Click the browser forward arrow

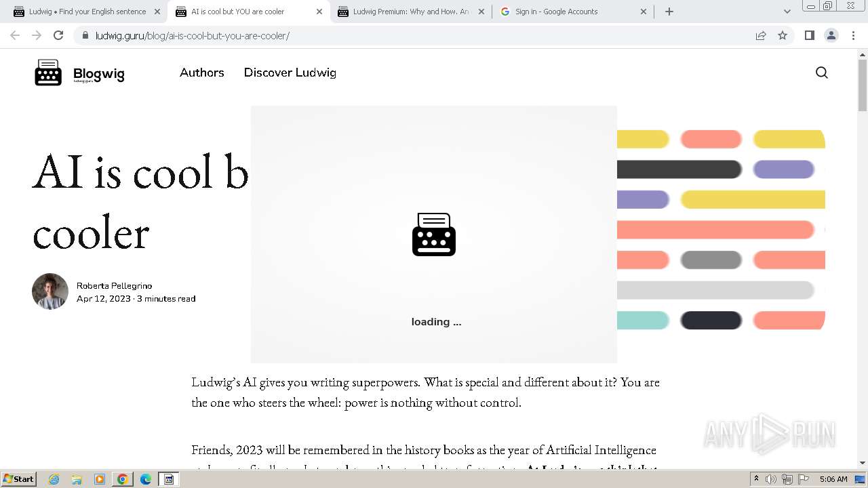click(x=37, y=35)
